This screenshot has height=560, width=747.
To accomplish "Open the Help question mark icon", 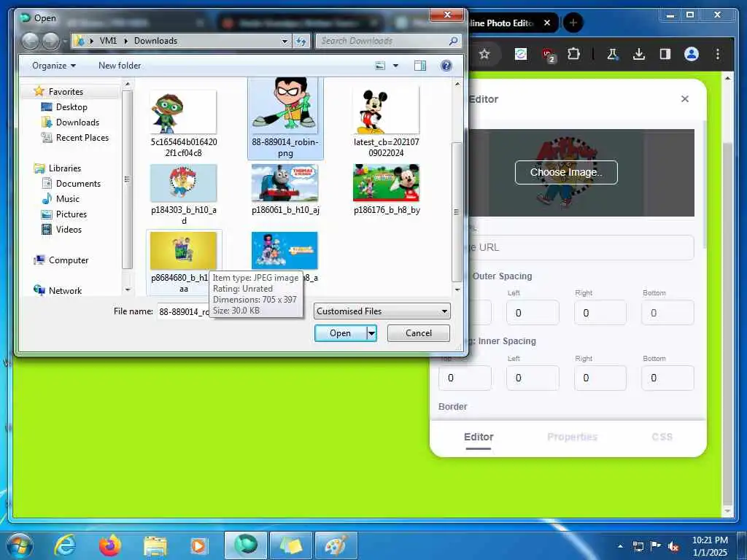I will [446, 66].
